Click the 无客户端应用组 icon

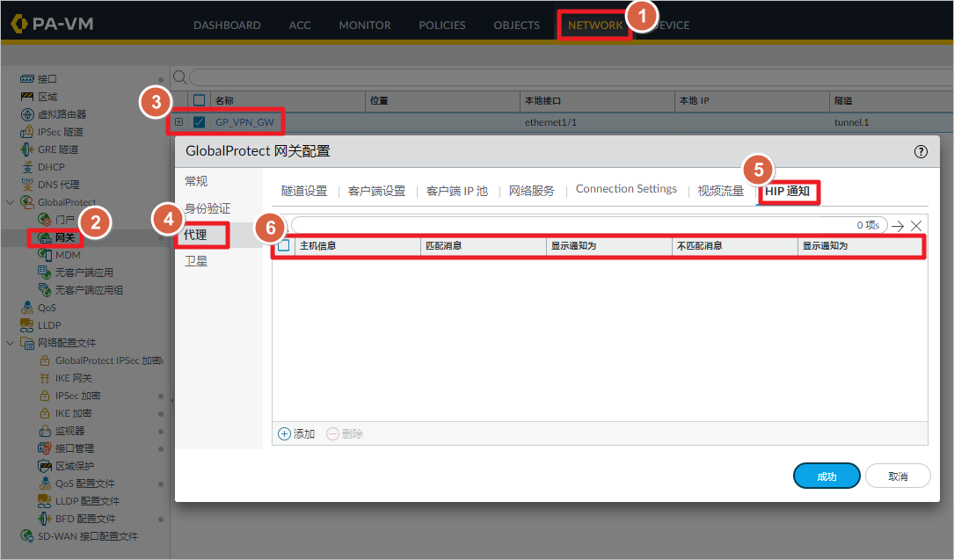coord(45,290)
